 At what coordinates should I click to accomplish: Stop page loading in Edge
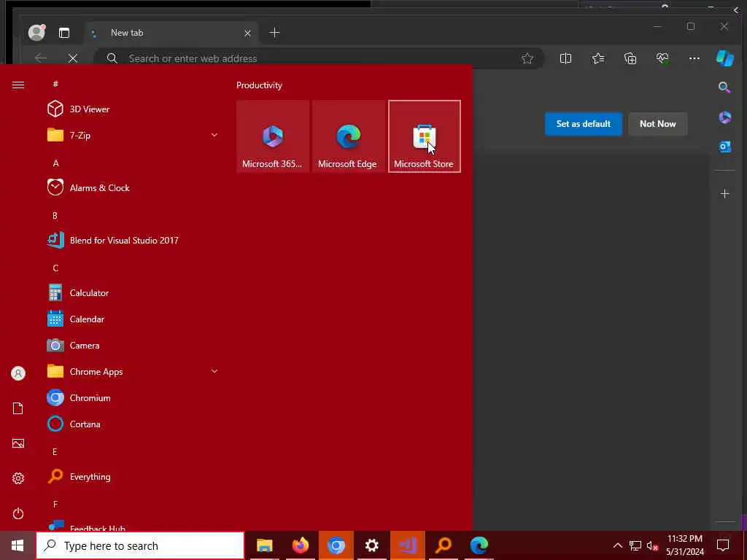73,58
